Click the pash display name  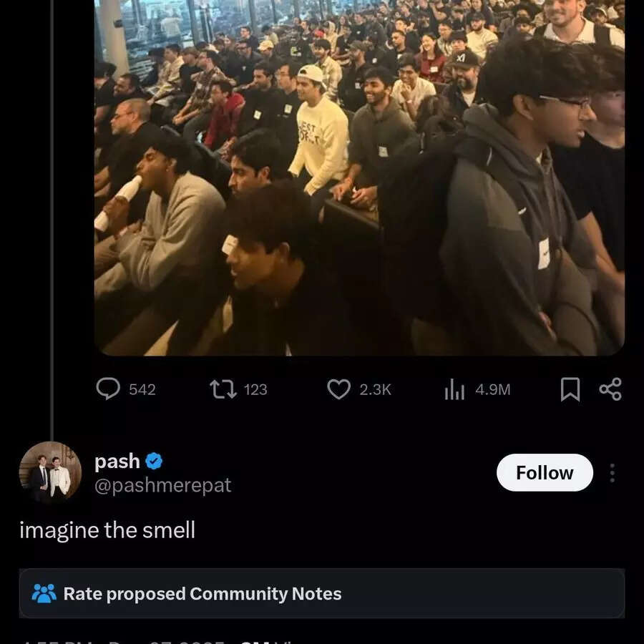click(117, 462)
